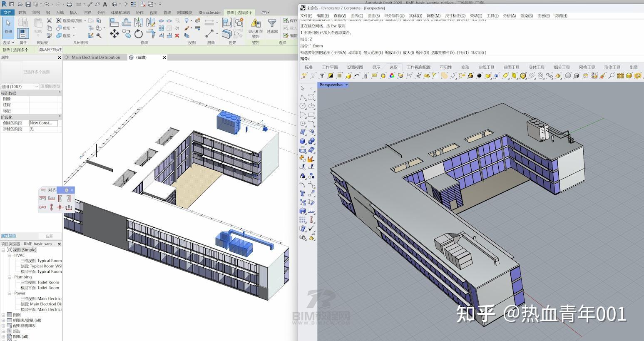
Task: Select the 曲面工具 toolbar tab in Rhino
Action: 512,67
